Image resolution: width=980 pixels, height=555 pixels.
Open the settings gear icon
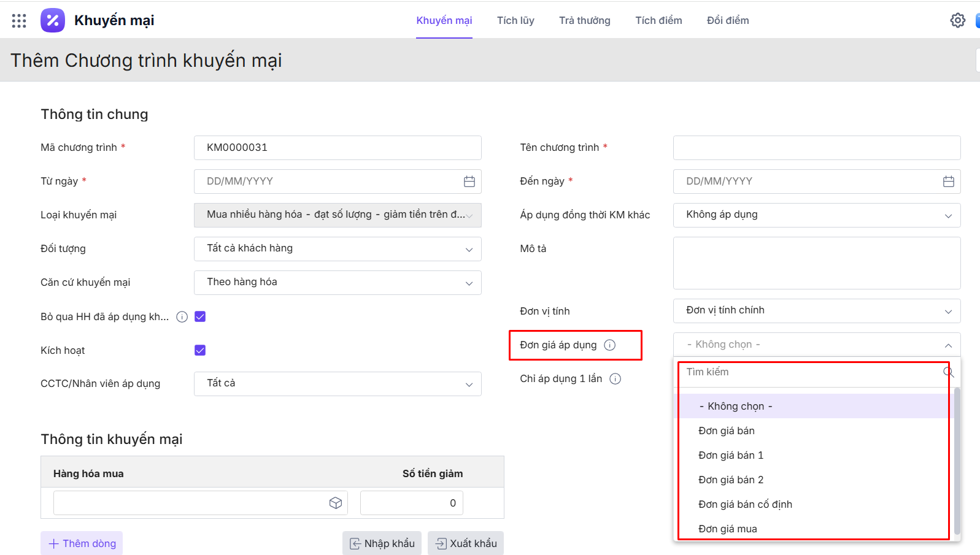tap(957, 20)
